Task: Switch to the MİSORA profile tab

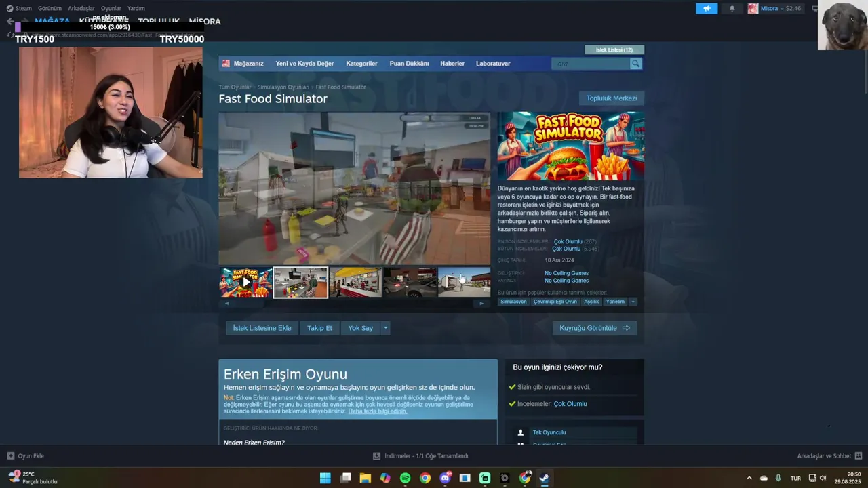Action: point(205,22)
